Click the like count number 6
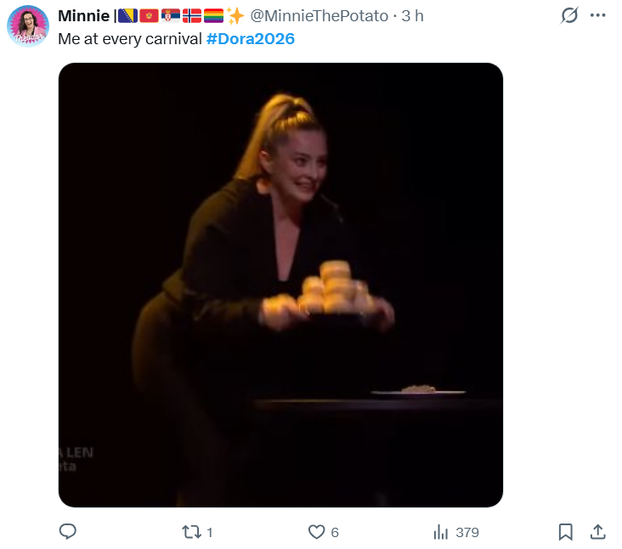Viewport: 622px width, 549px height. [x=335, y=533]
